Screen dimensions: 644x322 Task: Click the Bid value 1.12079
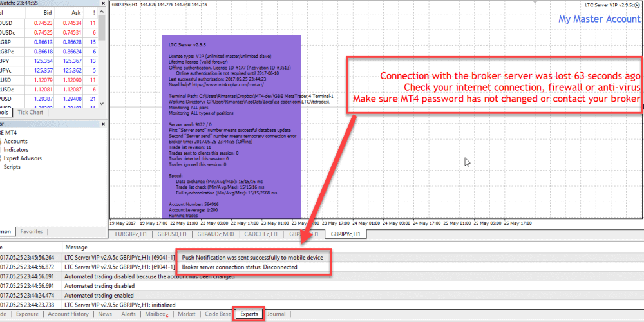point(44,80)
